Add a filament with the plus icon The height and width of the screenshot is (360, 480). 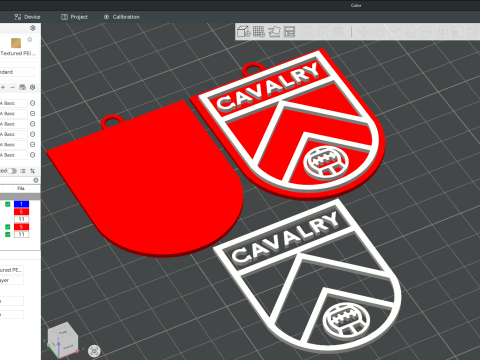point(3,87)
